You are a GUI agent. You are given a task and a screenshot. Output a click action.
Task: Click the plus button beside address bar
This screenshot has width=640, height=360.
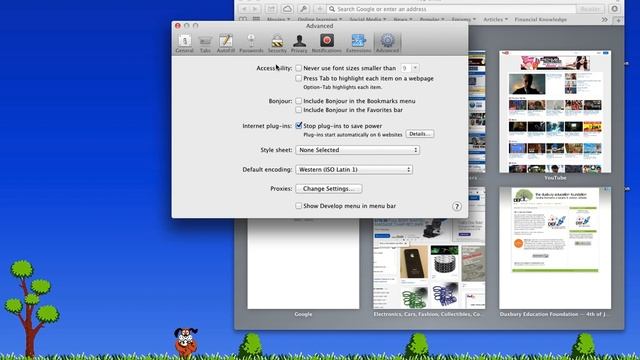[x=320, y=9]
